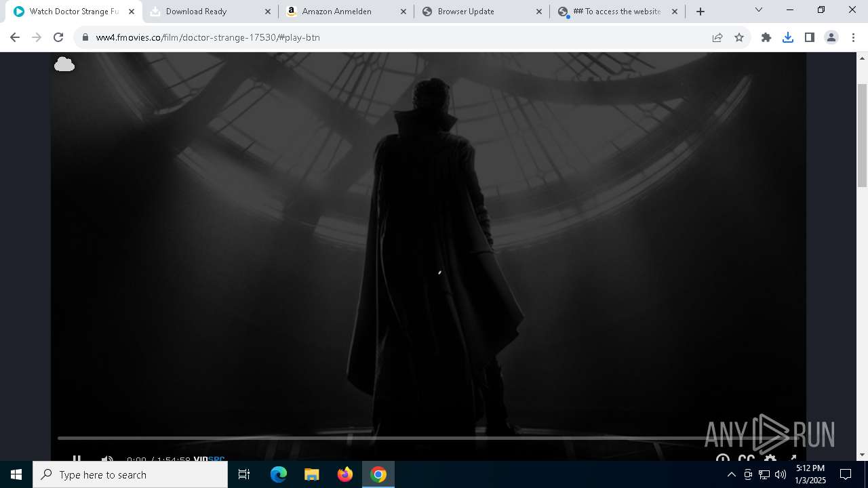Open taskbar clock and date
Viewport: 868px width, 488px height.
click(x=810, y=474)
